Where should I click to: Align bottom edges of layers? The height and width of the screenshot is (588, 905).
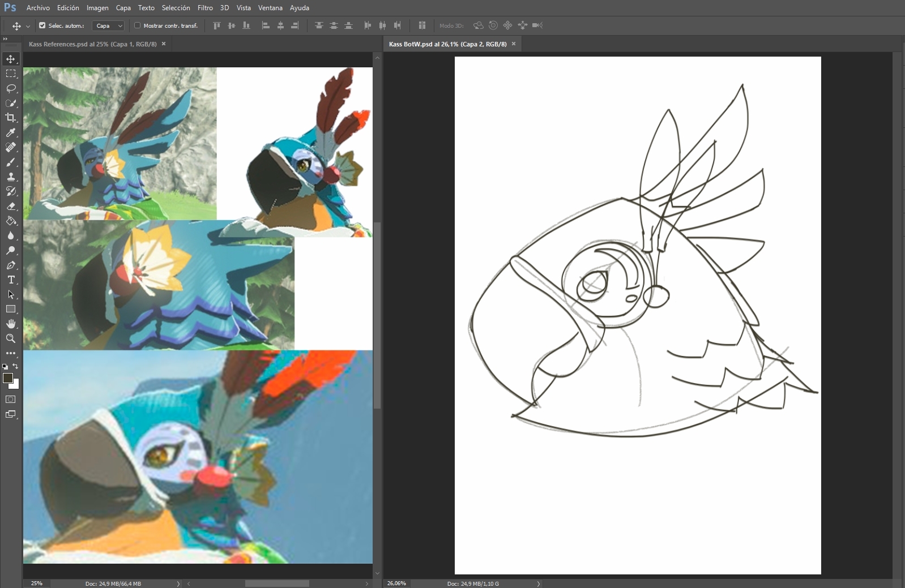[x=246, y=25]
